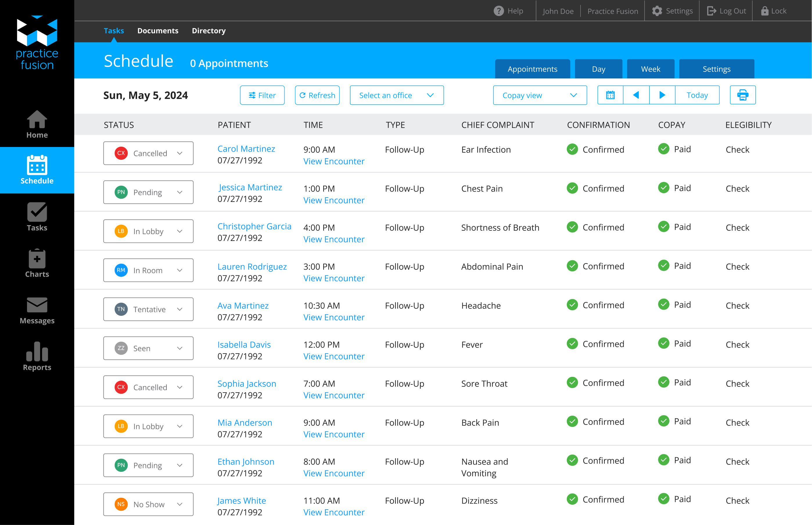
Task: Open the Select an office dropdown
Action: pos(396,96)
